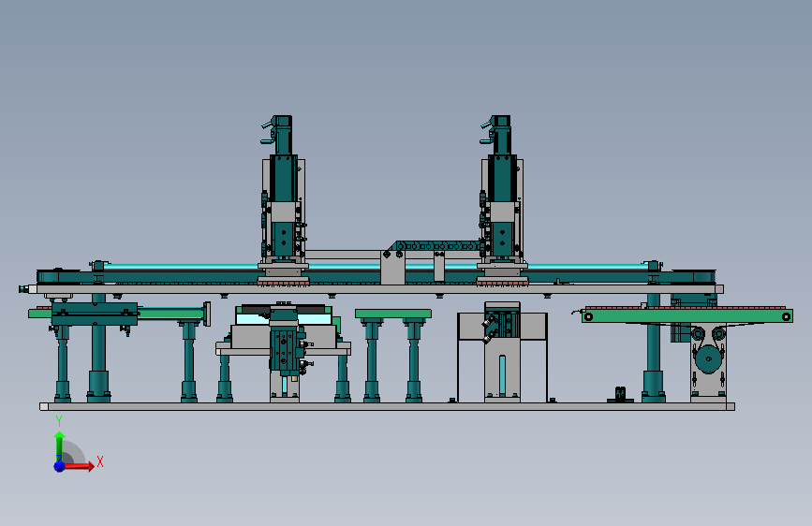
Task: Select the long gray base plate at the bottom
Action: coord(388,407)
